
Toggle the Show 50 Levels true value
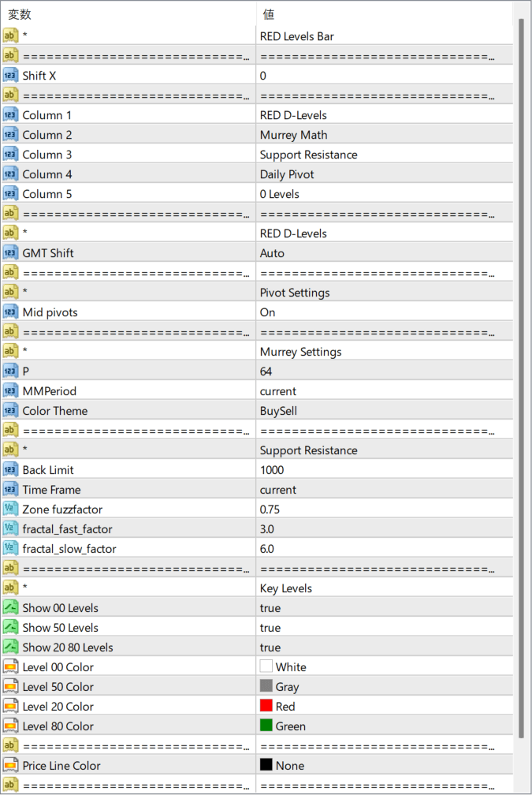(270, 628)
